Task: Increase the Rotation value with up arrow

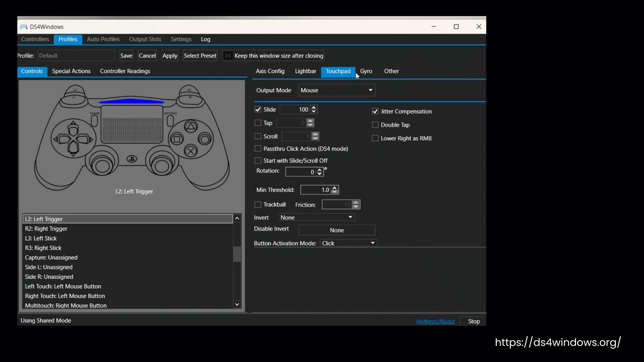Action: pos(319,170)
